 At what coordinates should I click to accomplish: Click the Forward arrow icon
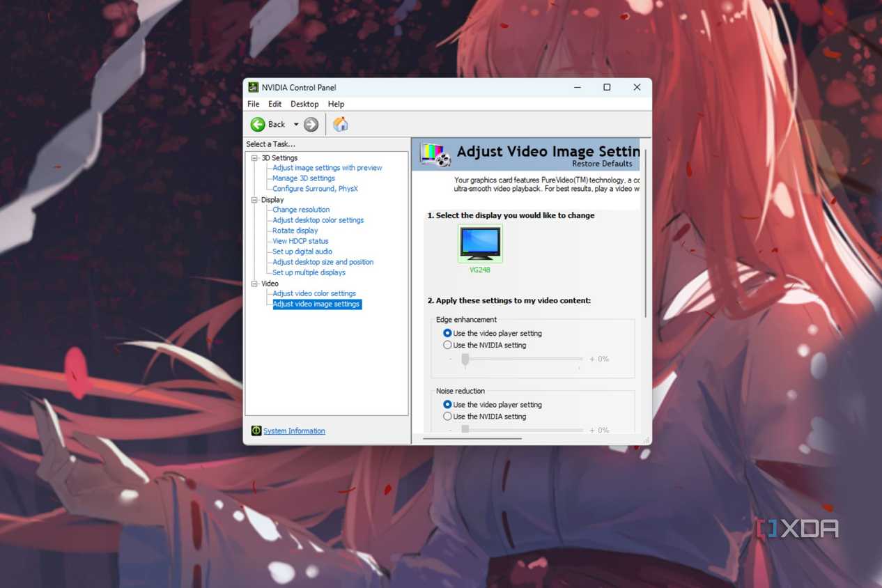[311, 124]
